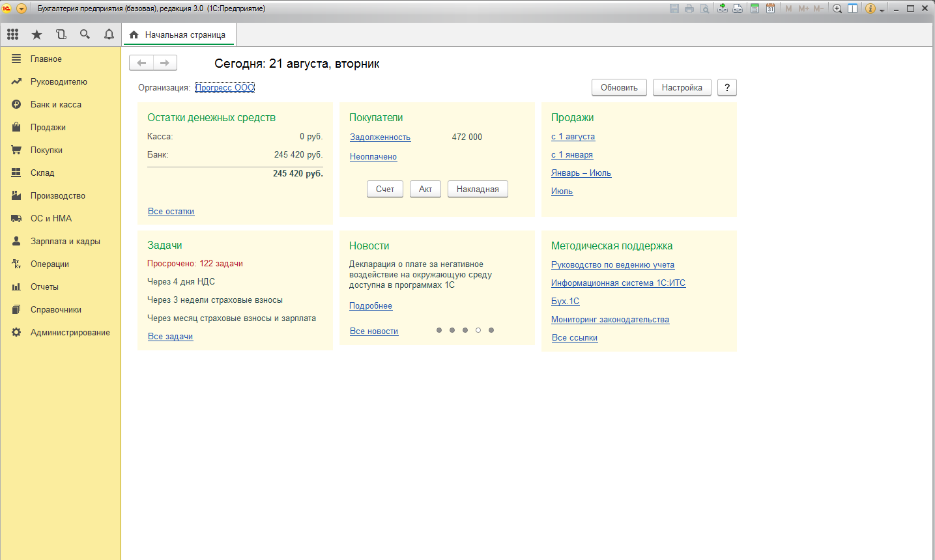This screenshot has width=935, height=560.
Task: Select the Начальная страница tab
Action: (x=179, y=35)
